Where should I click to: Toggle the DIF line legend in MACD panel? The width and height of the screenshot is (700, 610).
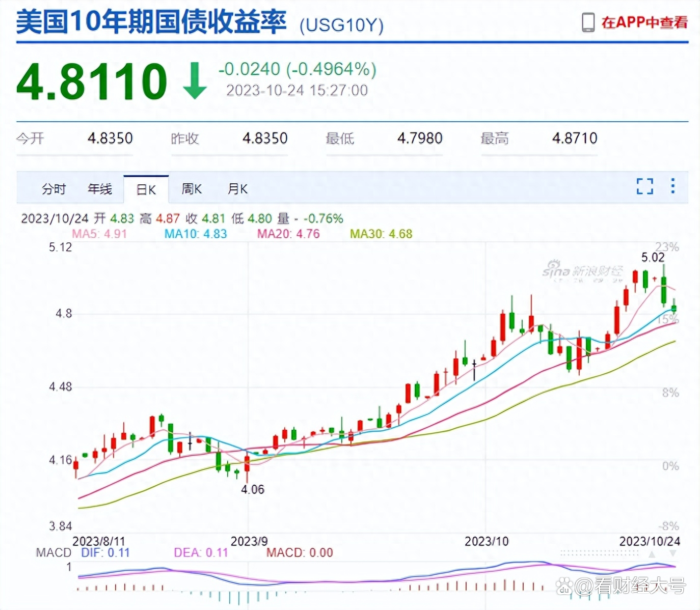104,552
